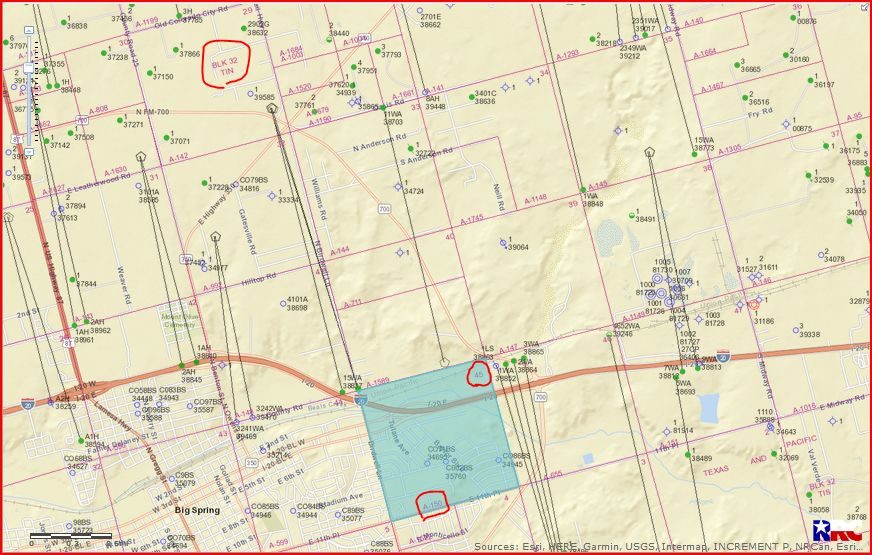Select green well symbol 37844
Viewport: 872px width, 555px height.
72,279
